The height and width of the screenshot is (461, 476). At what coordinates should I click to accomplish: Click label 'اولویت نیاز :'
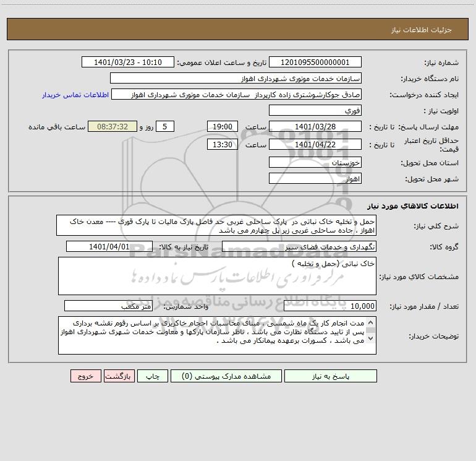441,111
